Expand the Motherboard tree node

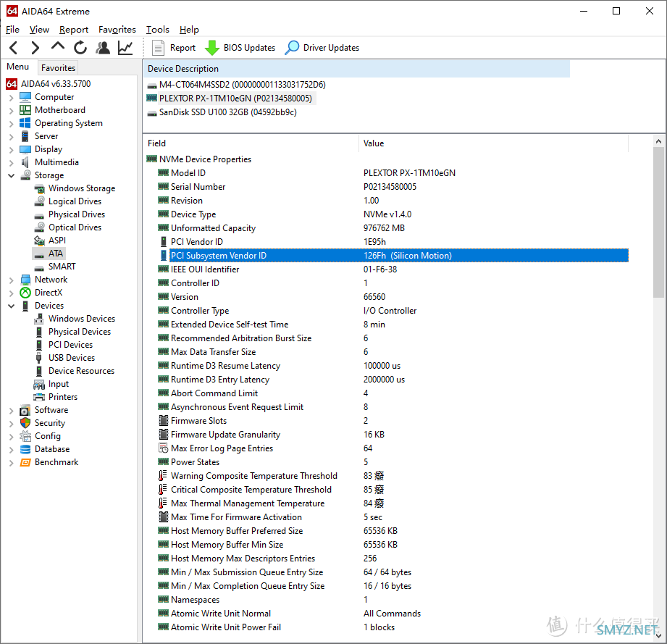pyautogui.click(x=11, y=111)
